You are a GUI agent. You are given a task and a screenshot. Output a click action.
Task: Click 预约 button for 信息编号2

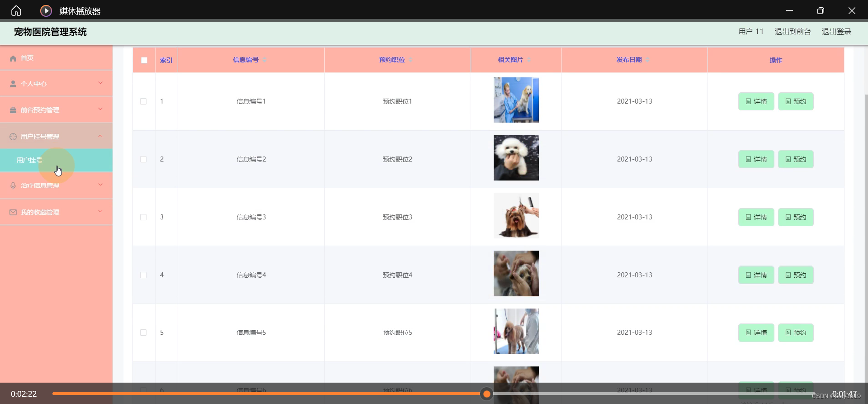click(796, 159)
